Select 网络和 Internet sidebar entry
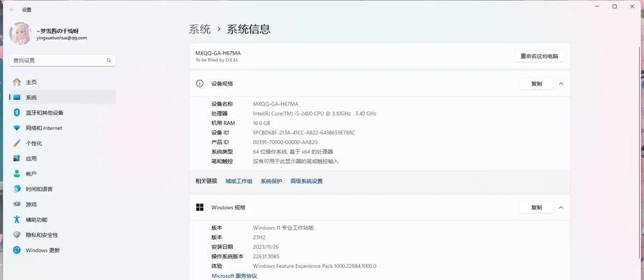Viewport: 644px width, 280px height. coord(62,128)
